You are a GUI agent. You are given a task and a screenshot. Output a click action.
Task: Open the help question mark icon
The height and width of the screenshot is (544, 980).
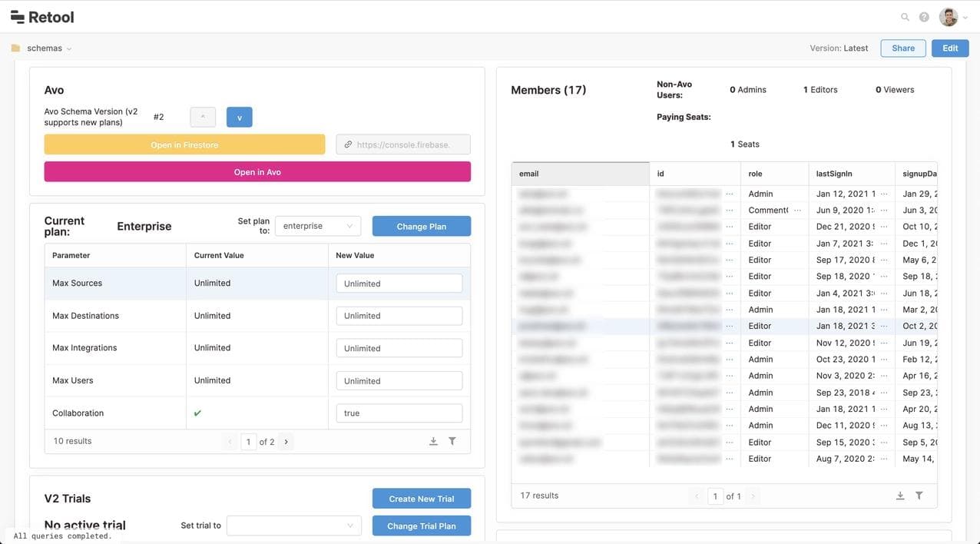tap(924, 17)
